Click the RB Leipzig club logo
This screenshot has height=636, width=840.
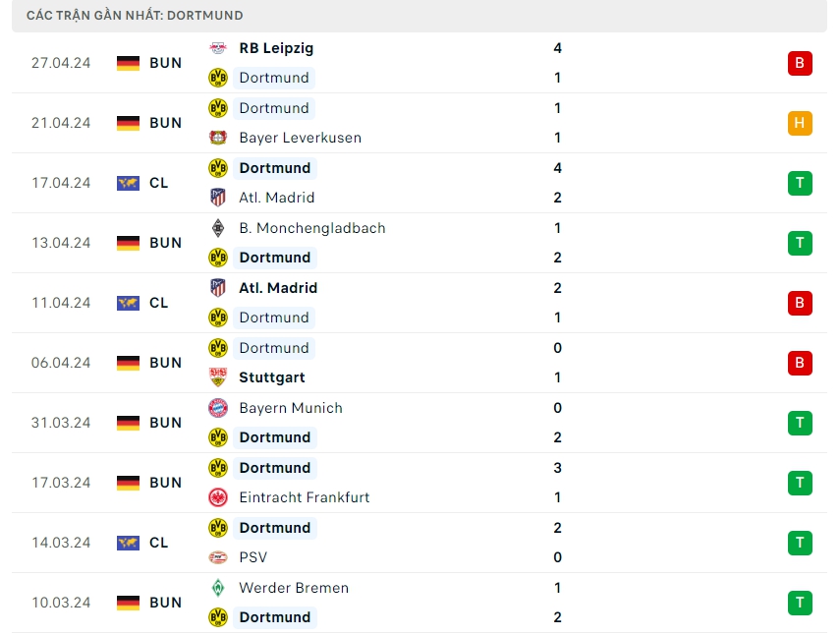(218, 48)
